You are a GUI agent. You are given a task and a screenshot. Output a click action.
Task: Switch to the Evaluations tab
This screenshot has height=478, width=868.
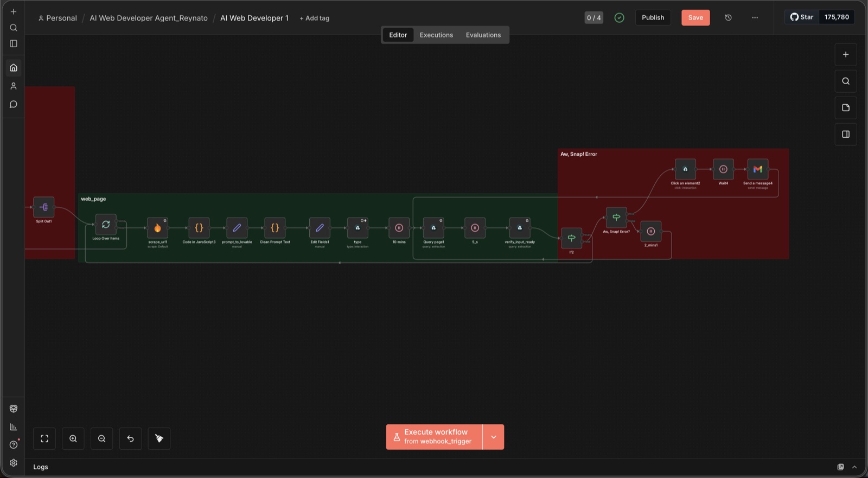tap(483, 35)
